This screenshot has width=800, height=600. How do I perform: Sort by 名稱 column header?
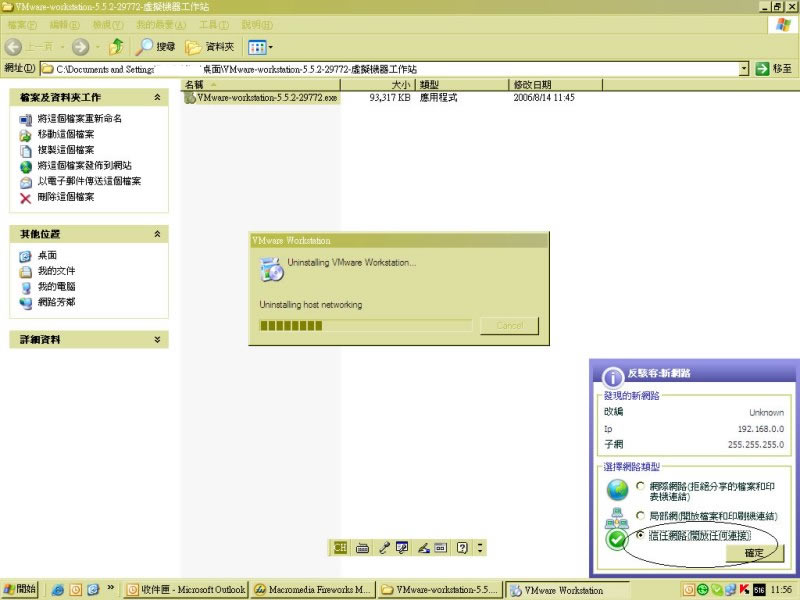[260, 84]
